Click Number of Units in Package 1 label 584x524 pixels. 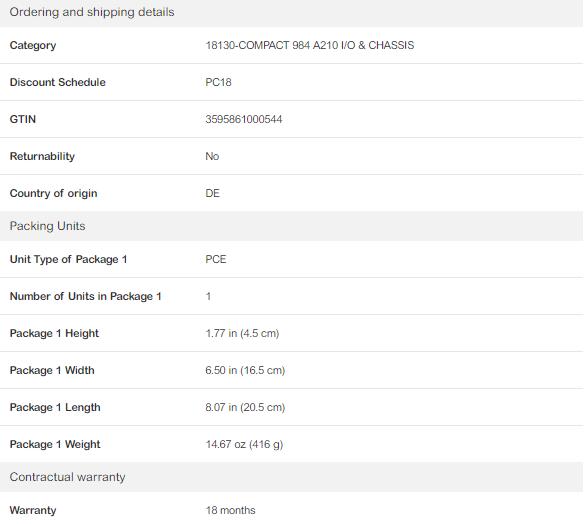85,296
